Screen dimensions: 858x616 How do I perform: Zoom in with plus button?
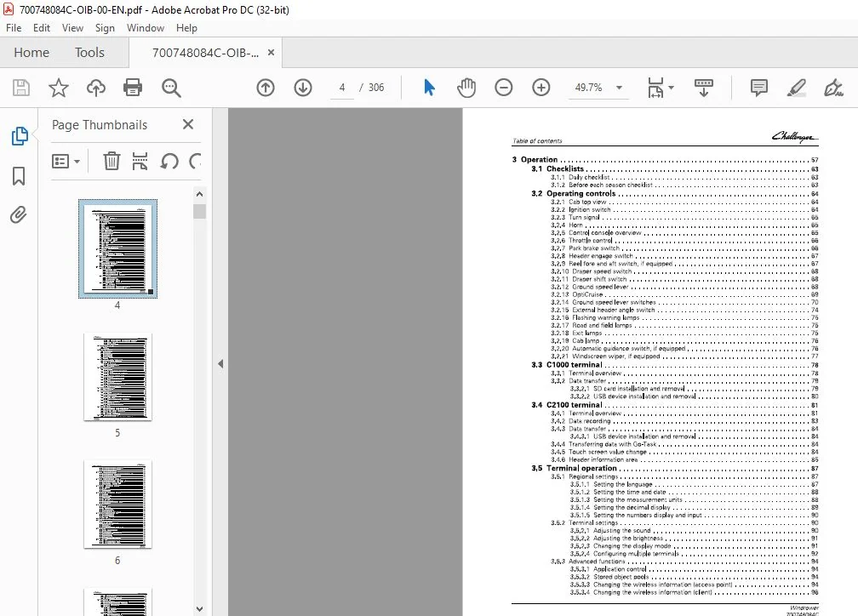pyautogui.click(x=541, y=88)
